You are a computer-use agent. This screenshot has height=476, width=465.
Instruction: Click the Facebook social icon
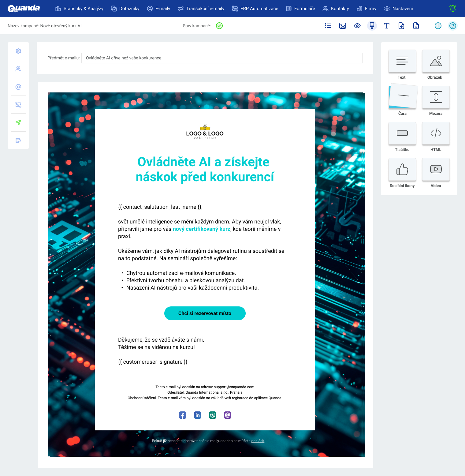tap(183, 415)
